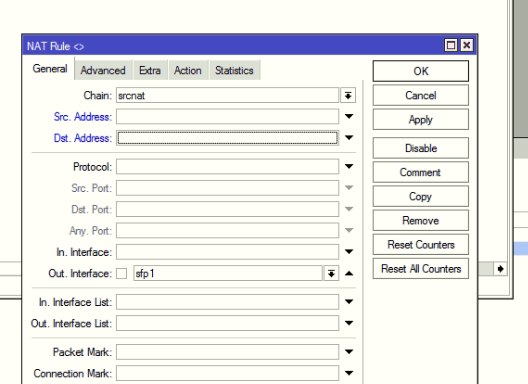Select the General tab
Image resolution: width=528 pixels, height=384 pixels.
50,69
